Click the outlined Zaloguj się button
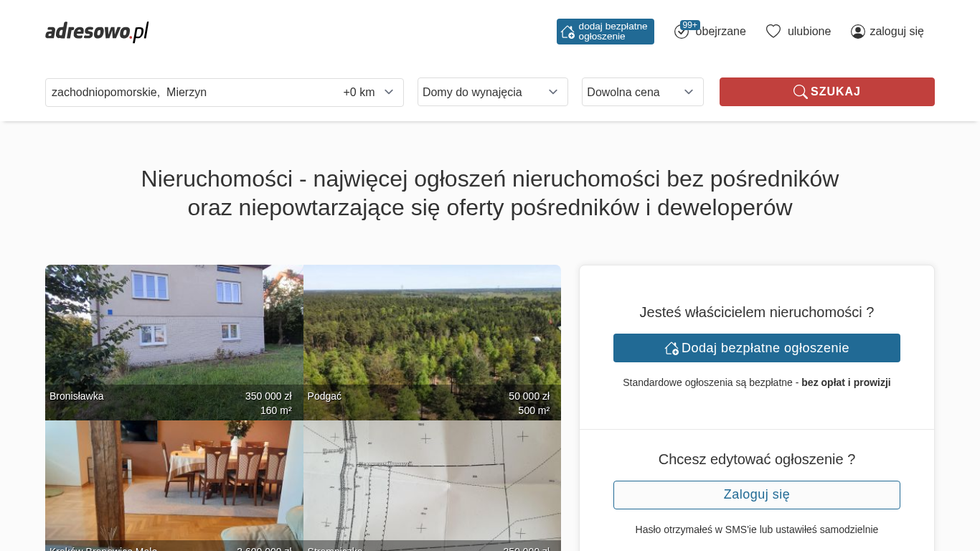The image size is (980, 551). tap(756, 495)
